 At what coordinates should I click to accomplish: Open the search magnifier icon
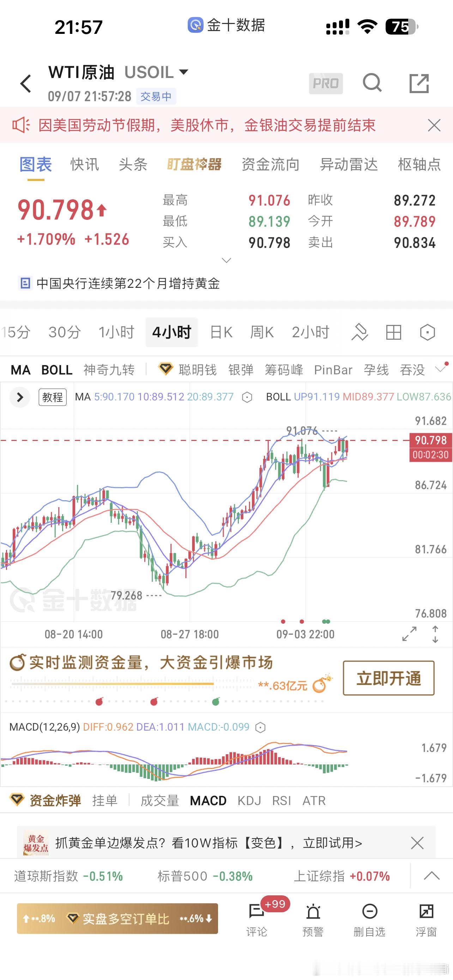point(372,83)
